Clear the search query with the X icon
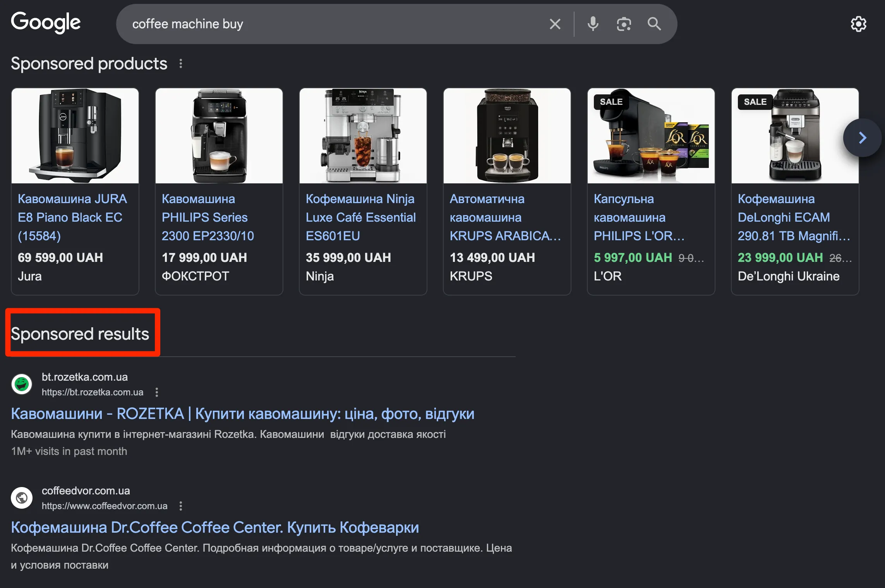Screen dimensions: 885x588 click(x=555, y=24)
